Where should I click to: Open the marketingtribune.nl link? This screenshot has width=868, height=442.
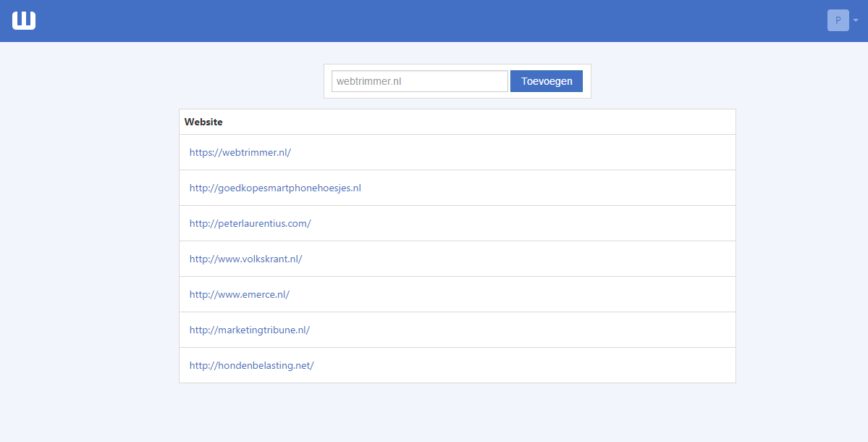[x=249, y=330]
